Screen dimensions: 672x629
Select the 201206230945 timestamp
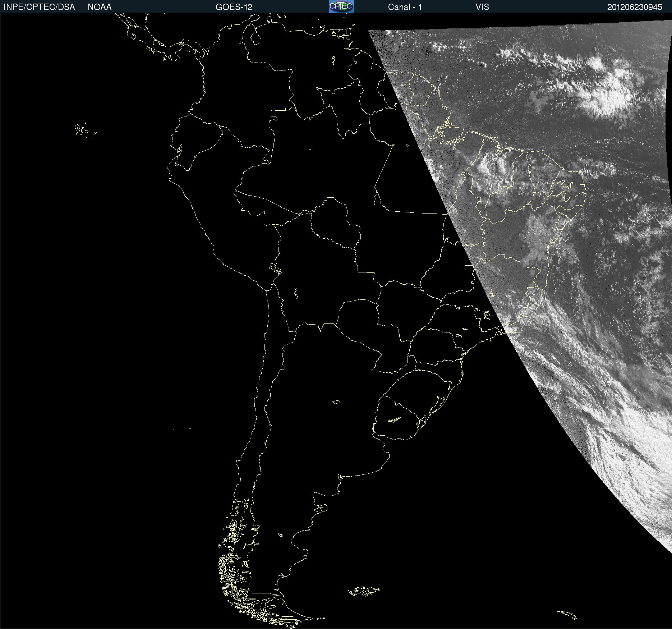[635, 7]
